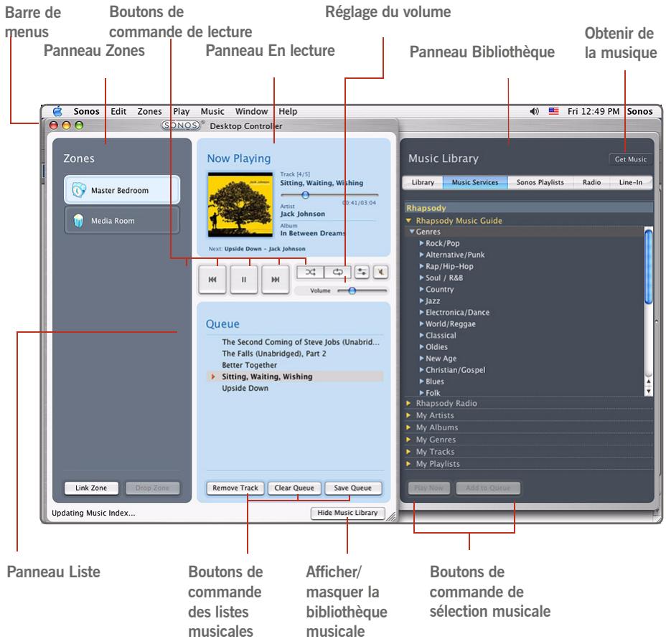Expand the Oldies genre
The width and height of the screenshot is (666, 644).
point(421,346)
